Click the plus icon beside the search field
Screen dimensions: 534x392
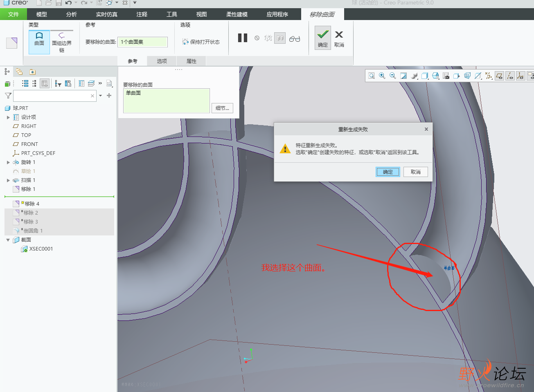(109, 96)
